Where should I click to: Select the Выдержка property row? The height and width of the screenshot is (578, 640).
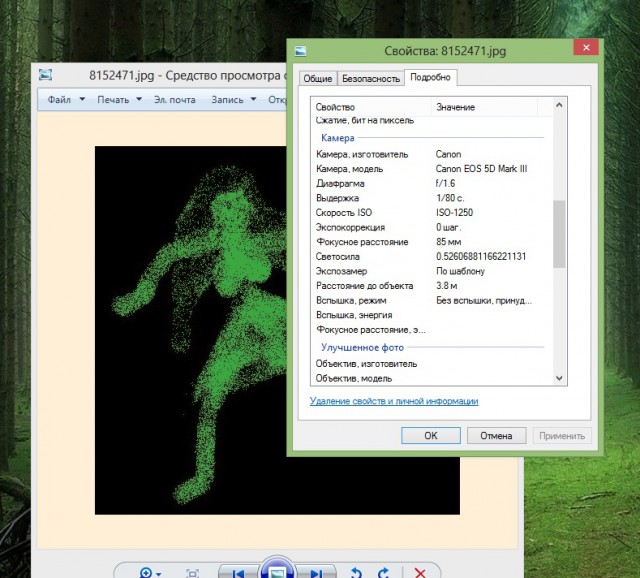pyautogui.click(x=432, y=198)
